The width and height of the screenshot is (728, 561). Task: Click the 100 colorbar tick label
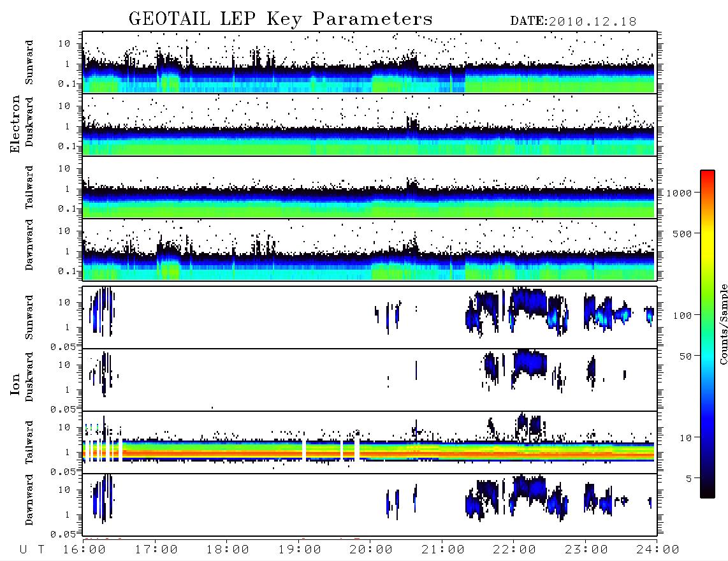click(x=683, y=316)
